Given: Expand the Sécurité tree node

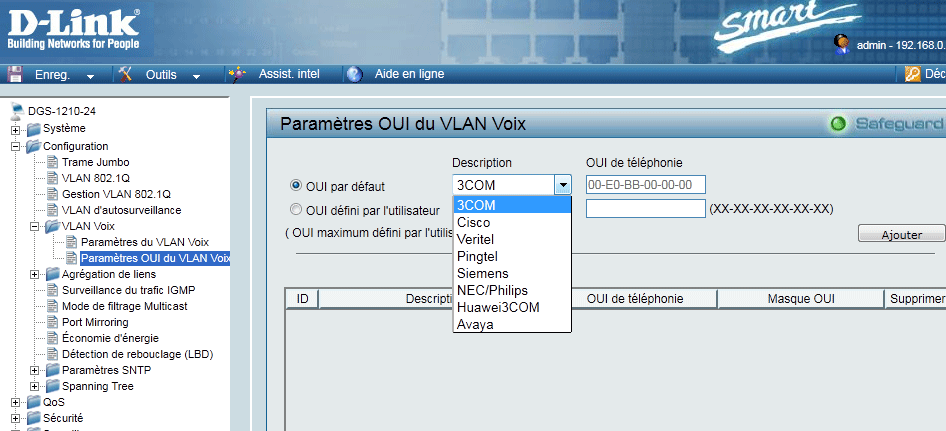Looking at the screenshot, I should coord(16,419).
